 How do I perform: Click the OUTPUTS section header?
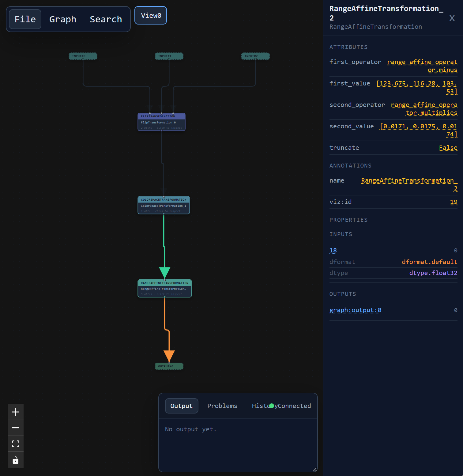[343, 294]
